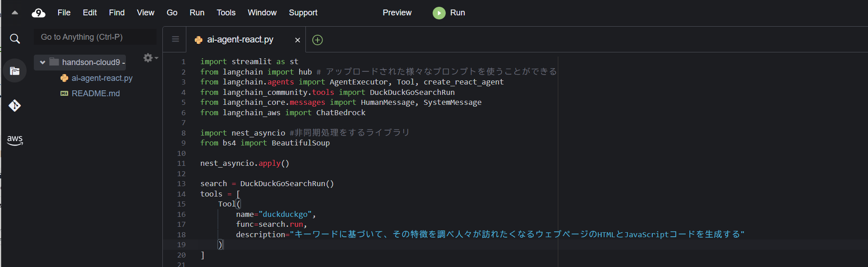Open the Source Control git panel
This screenshot has width=868, height=267.
[x=15, y=106]
